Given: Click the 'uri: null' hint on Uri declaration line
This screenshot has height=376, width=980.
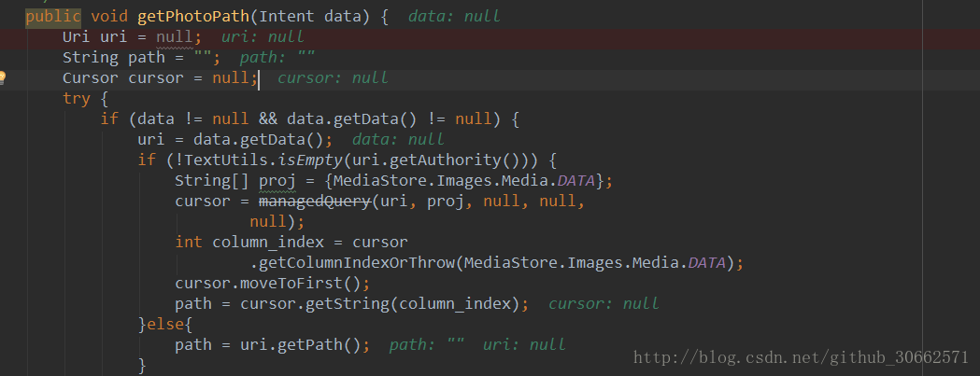Looking at the screenshot, I should 263,37.
